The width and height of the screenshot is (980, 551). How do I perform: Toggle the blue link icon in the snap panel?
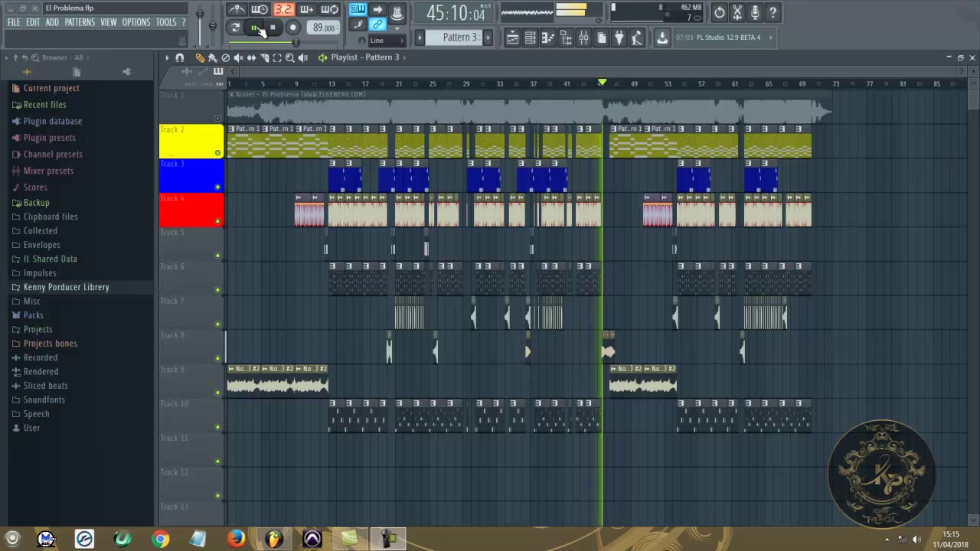tap(377, 25)
